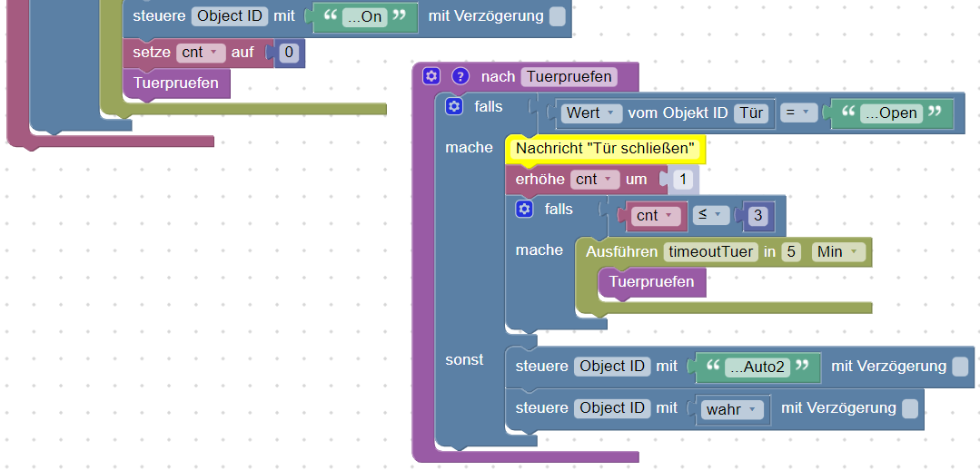Edit the ...Auto2 text value

coord(757,367)
